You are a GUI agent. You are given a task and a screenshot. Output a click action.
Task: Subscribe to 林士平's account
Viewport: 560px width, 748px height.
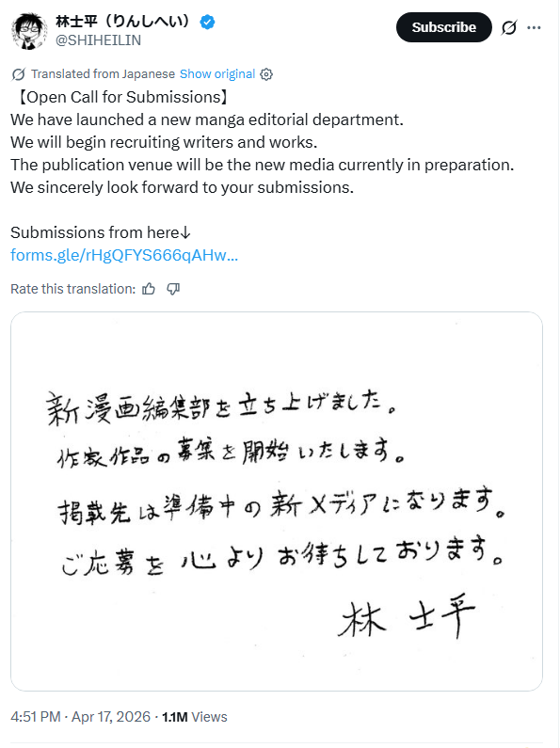tap(443, 27)
